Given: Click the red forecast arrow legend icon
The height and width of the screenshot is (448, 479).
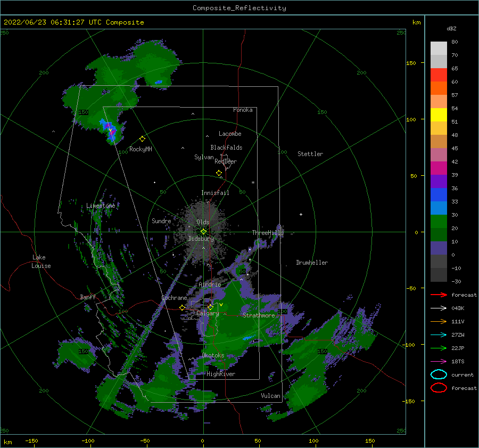Looking at the screenshot, I should pyautogui.click(x=439, y=295).
